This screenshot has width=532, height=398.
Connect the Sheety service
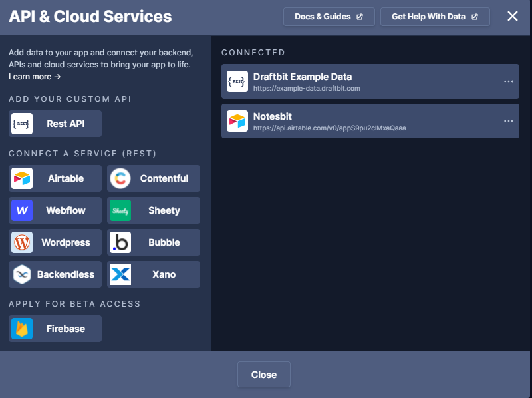(x=154, y=210)
